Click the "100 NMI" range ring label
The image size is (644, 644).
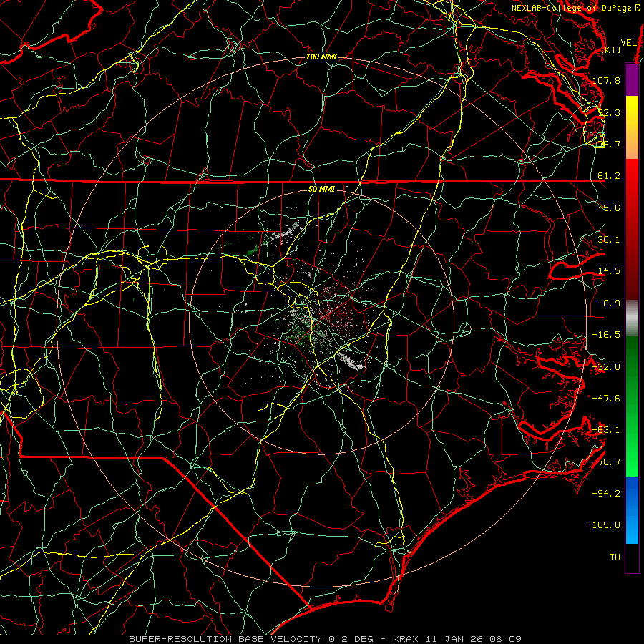(x=321, y=57)
